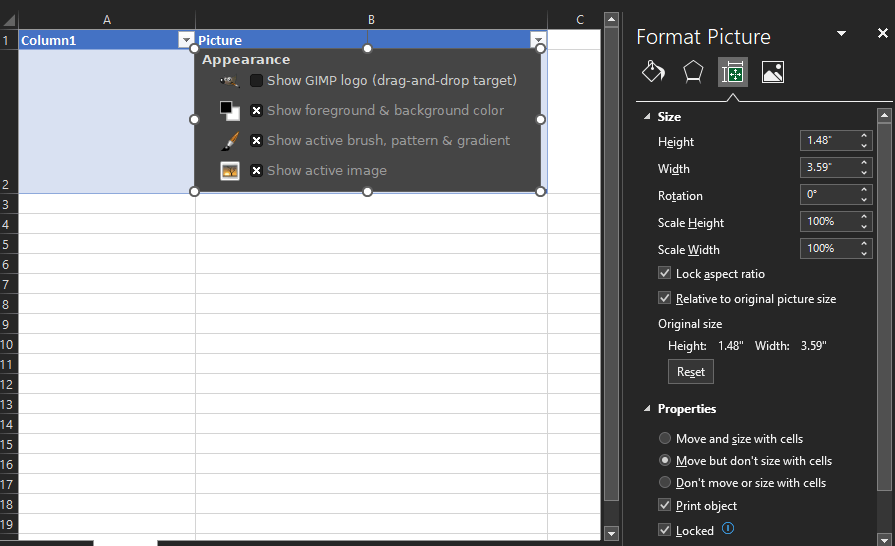Select row 19 header
This screenshot has height=546, width=895.
coord(9,524)
